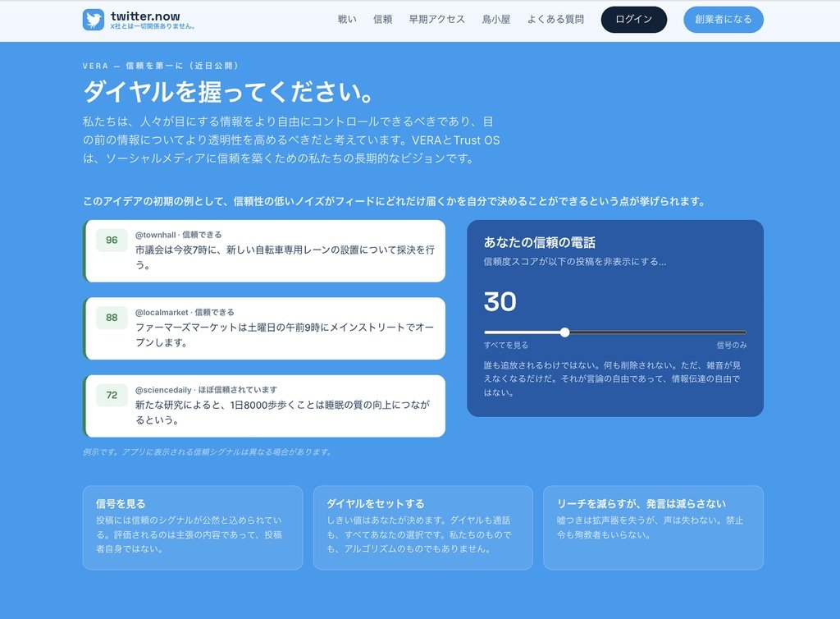Select the @townhall post card
The height and width of the screenshot is (619, 840).
[265, 251]
